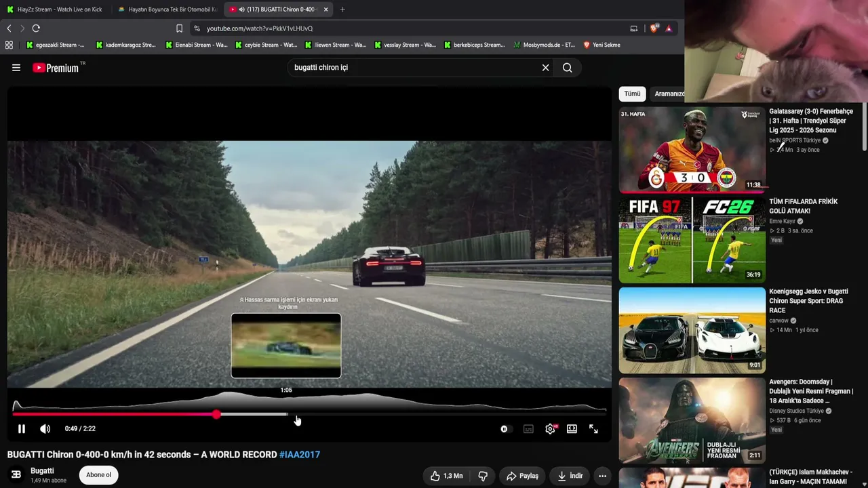Toggle subtitles in the video player
868x488 pixels.
528,429
